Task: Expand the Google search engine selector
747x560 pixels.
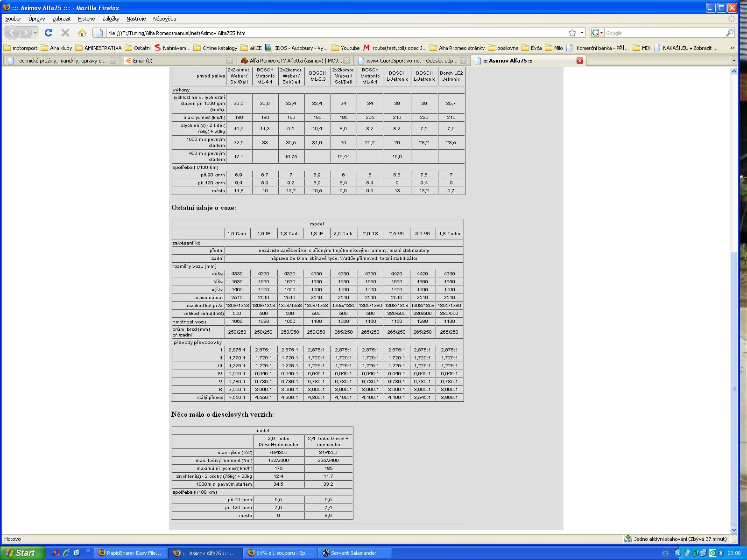Action: click(x=597, y=33)
